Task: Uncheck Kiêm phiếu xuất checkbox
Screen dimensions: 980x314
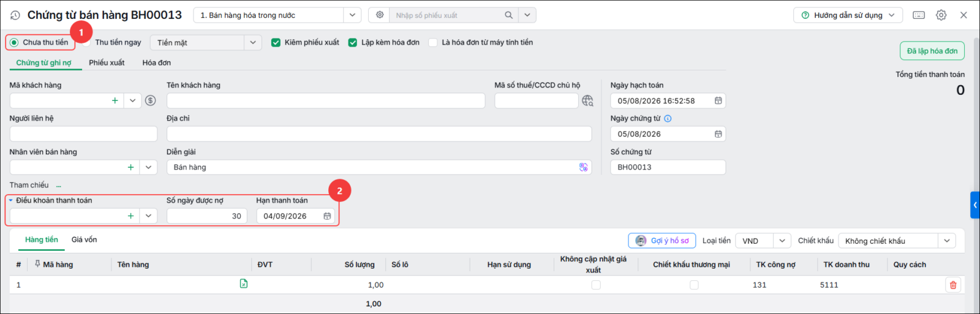Action: [276, 42]
